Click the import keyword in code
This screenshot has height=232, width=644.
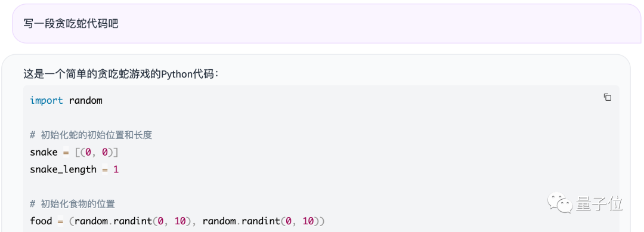[x=47, y=101]
